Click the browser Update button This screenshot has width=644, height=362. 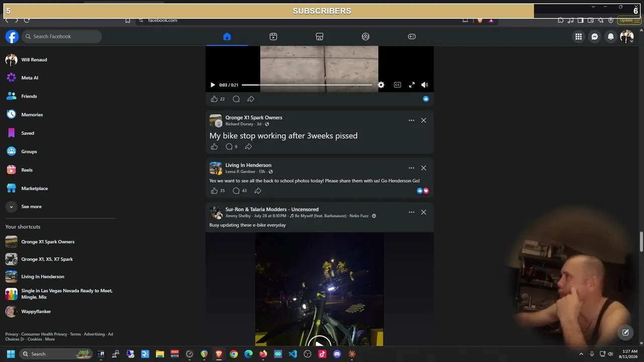pos(629,20)
